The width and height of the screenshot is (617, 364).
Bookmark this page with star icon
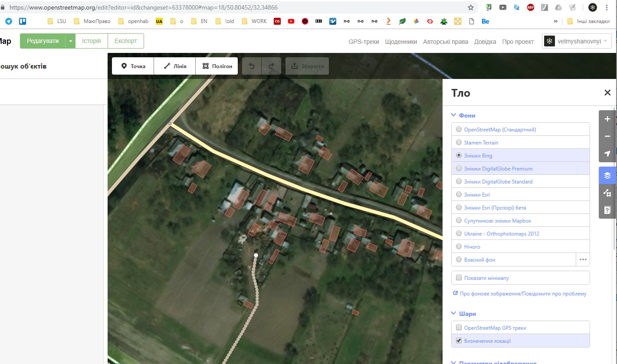pyautogui.click(x=471, y=7)
